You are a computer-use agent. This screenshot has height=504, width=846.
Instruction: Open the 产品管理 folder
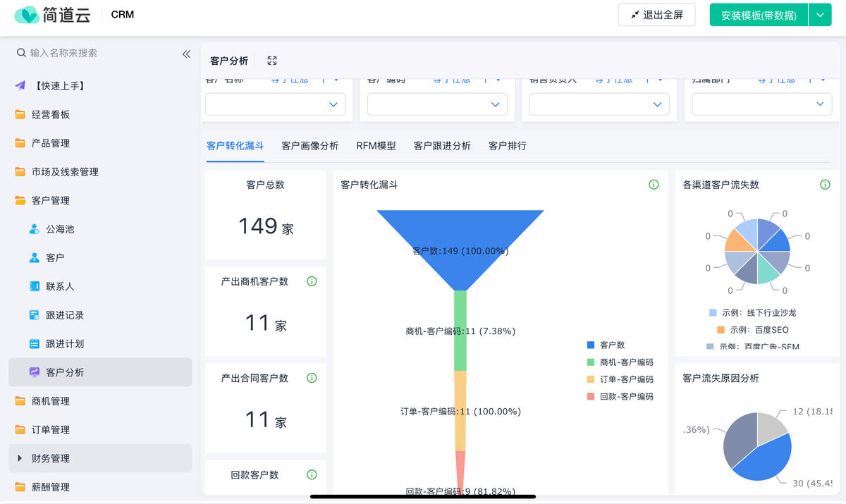100,143
